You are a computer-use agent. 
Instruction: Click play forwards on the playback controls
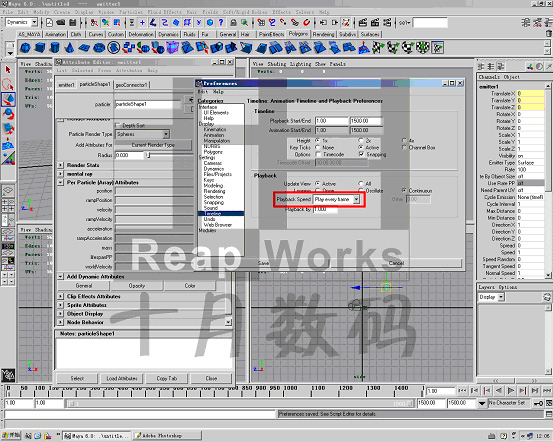[511, 390]
